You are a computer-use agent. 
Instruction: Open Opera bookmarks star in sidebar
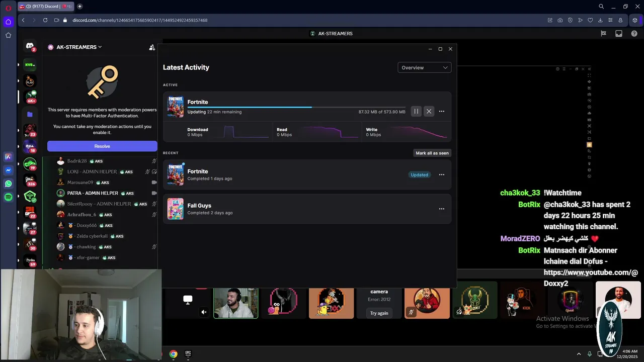(x=8, y=35)
